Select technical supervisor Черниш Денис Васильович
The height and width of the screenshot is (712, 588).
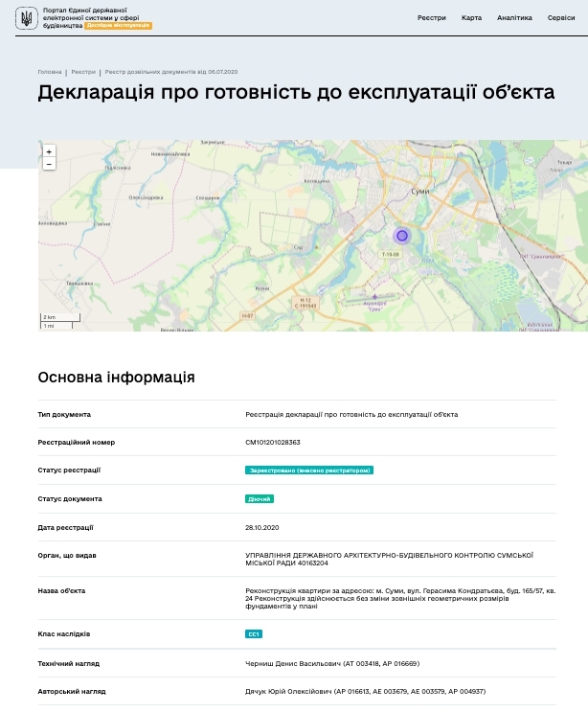pyautogui.click(x=332, y=664)
